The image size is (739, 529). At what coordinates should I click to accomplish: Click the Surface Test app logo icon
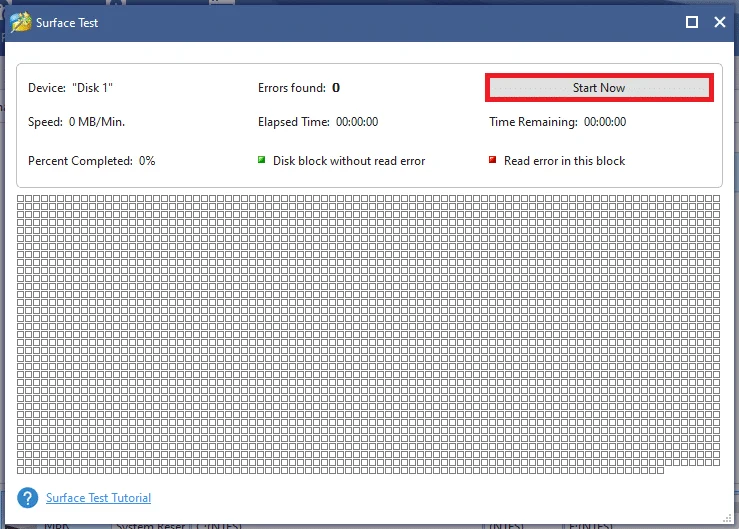pos(21,22)
